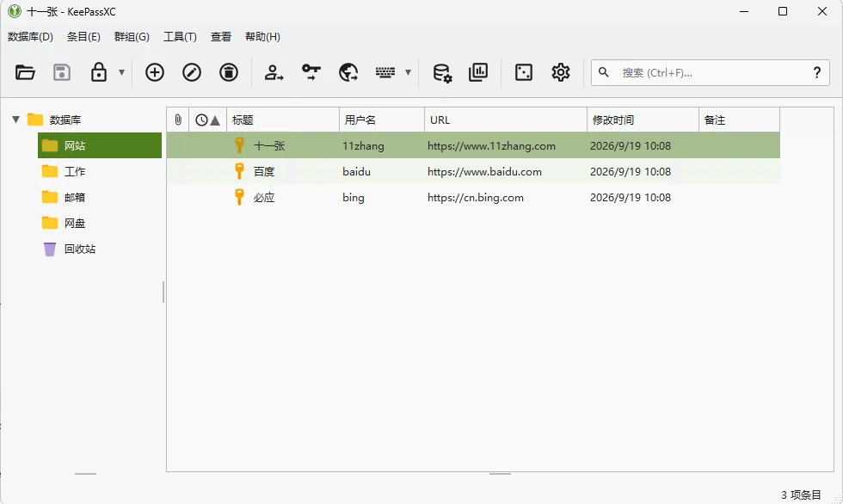Select the 网站 group
Screen dimensions: 843x504
click(x=100, y=145)
